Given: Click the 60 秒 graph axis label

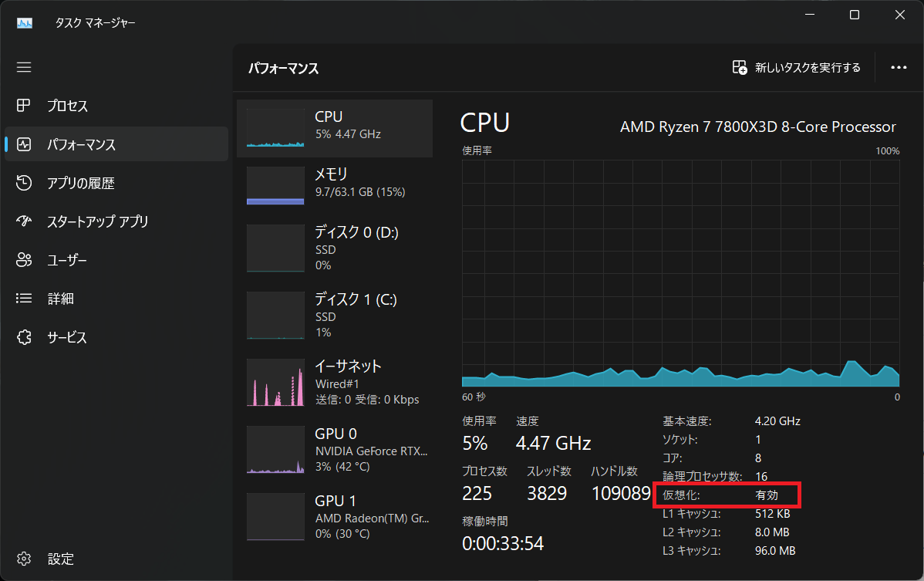Looking at the screenshot, I should 474,397.
